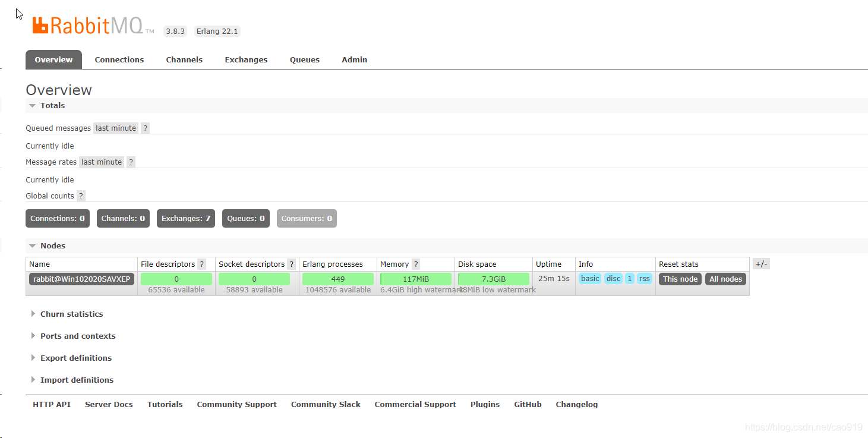Open the HTTP API link
The width and height of the screenshot is (868, 438).
pos(52,404)
